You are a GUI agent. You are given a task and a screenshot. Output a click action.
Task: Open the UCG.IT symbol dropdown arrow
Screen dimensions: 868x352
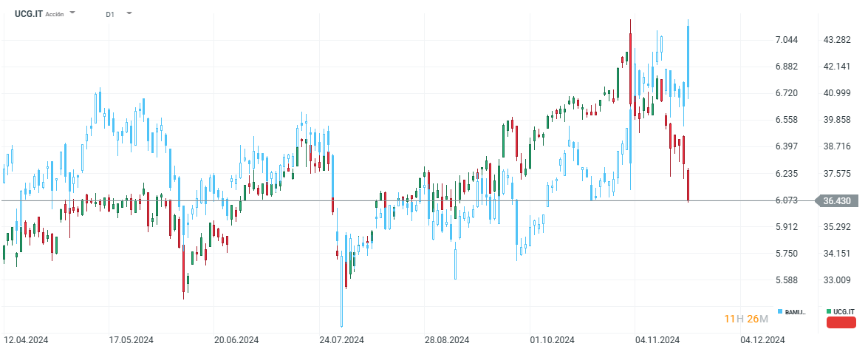pyautogui.click(x=72, y=13)
